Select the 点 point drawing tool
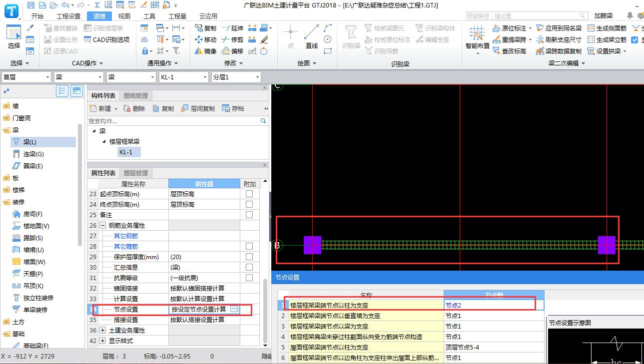 point(290,37)
